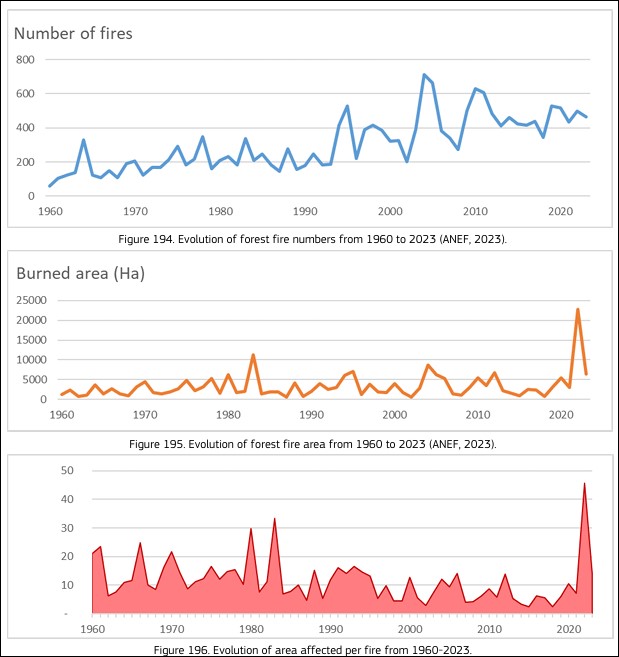The height and width of the screenshot is (657, 619).
Task: Click the 2010 year label in burned area chart
Action: click(x=481, y=414)
